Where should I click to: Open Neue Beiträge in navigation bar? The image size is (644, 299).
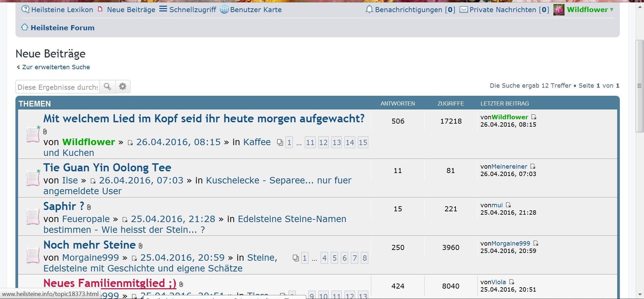point(131,10)
